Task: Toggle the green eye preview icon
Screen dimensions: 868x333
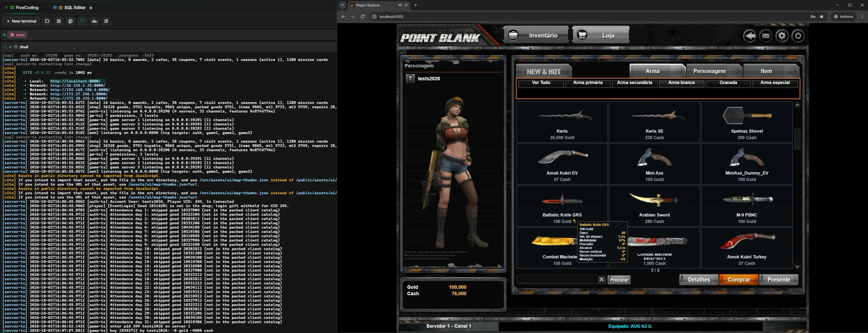Action: click(82, 21)
